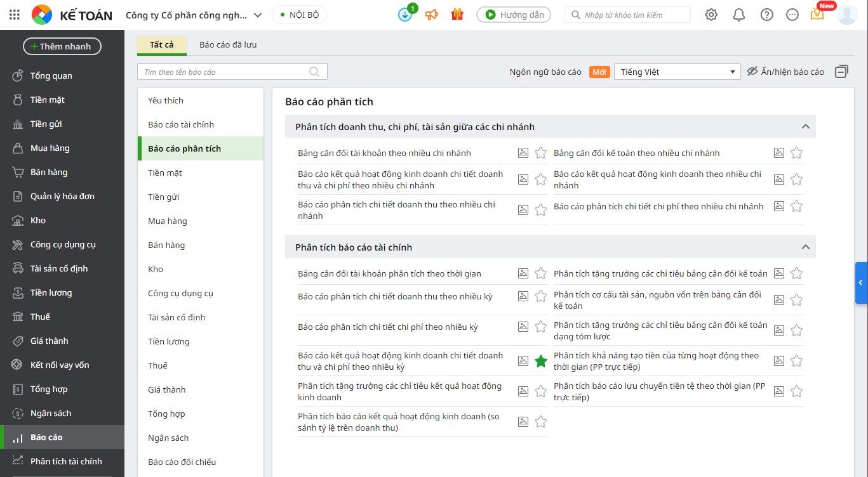Open the settings gear icon

711,15
